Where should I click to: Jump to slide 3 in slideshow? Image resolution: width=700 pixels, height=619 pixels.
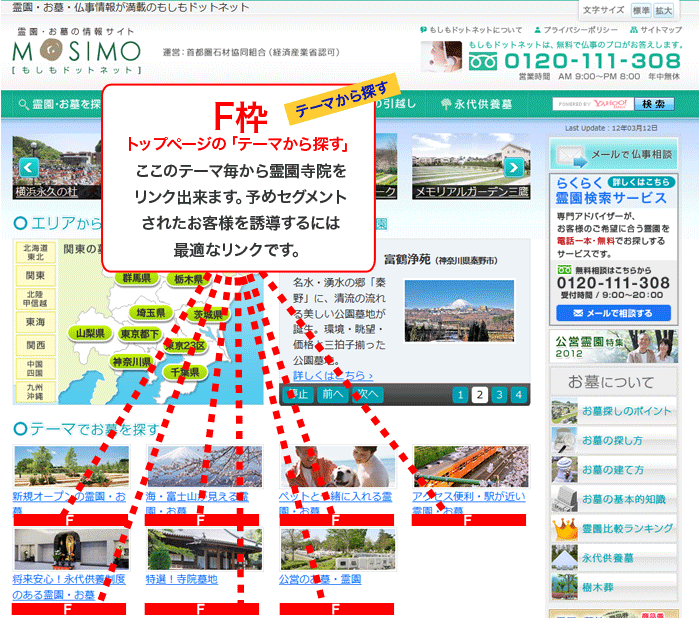coord(499,395)
